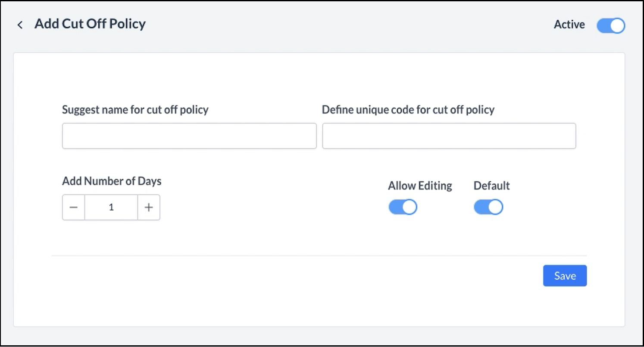
Task: Click the Add Cut Off Policy heading
Action: coord(90,24)
